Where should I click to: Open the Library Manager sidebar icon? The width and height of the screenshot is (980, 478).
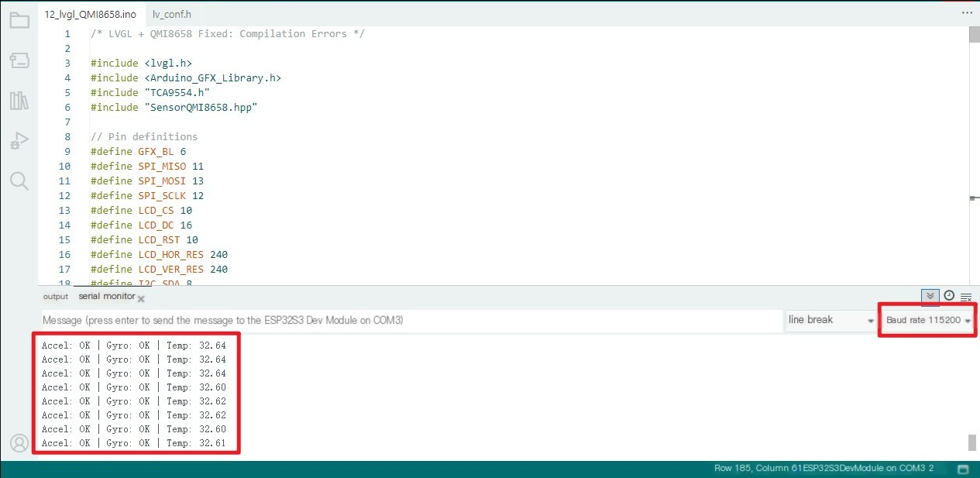point(19,101)
